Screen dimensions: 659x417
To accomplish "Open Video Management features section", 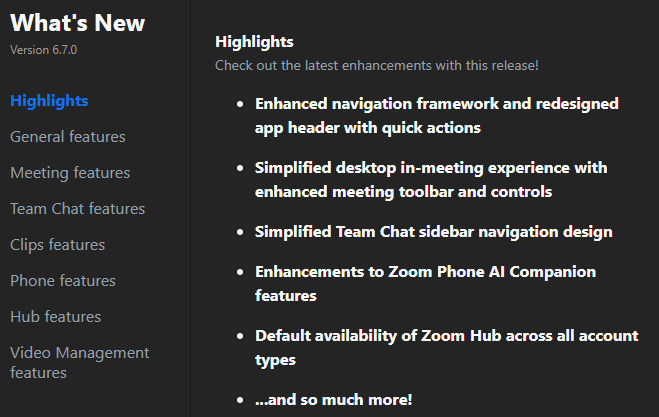I will coord(79,362).
